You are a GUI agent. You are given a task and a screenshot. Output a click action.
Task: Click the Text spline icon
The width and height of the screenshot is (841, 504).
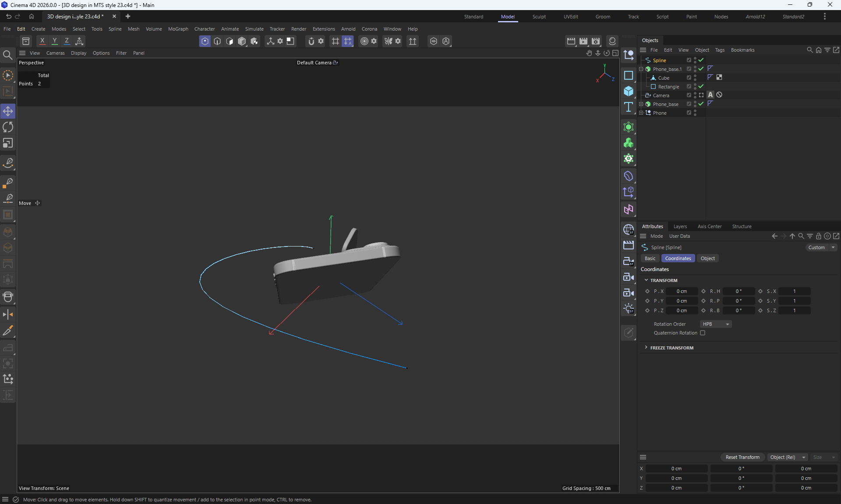click(629, 107)
